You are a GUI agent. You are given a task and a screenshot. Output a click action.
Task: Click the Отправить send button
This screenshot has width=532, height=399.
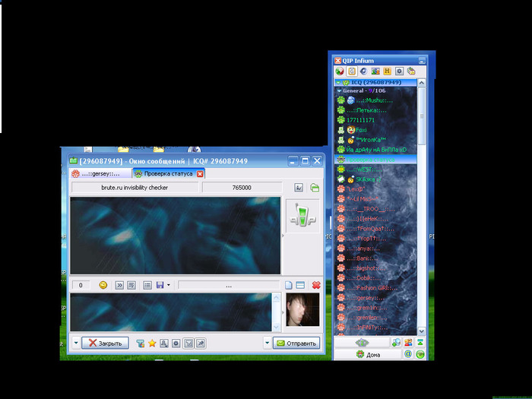(296, 343)
